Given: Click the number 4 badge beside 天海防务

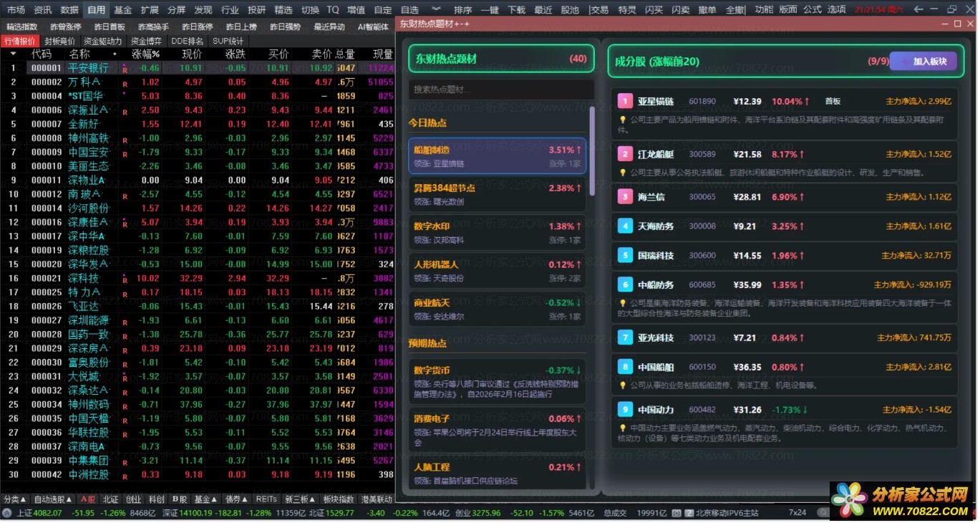Looking at the screenshot, I should click(x=625, y=226).
